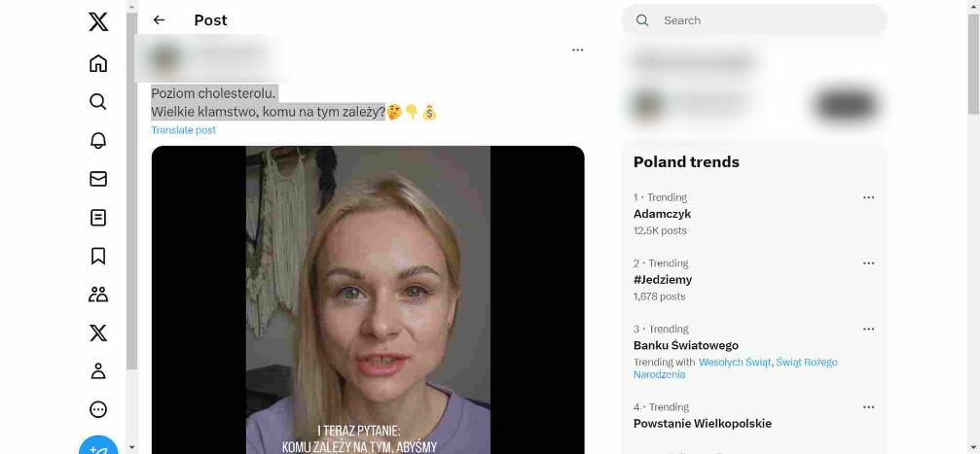Open the X logo home link

98,21
